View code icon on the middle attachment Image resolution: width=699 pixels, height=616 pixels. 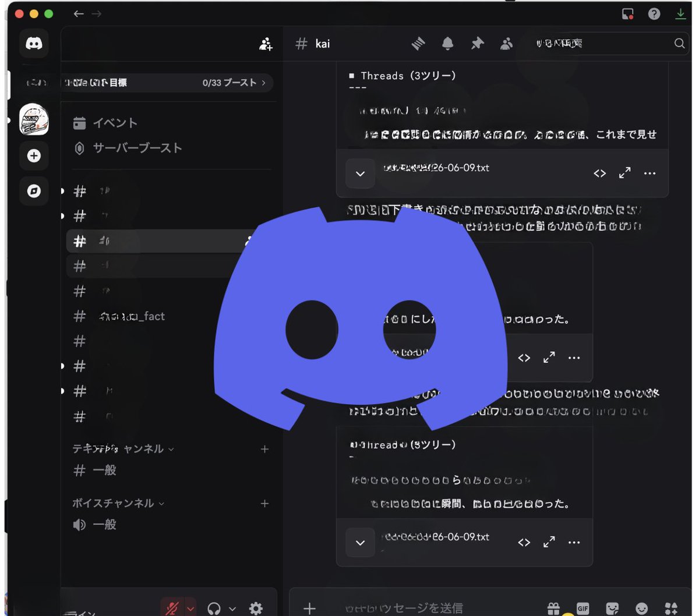tap(524, 358)
